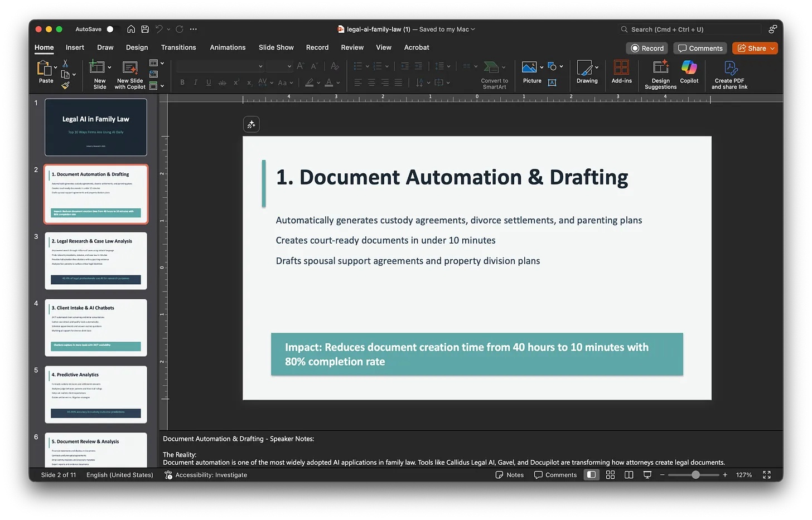This screenshot has height=520, width=812.
Task: Open the font name combo box
Action: click(220, 66)
